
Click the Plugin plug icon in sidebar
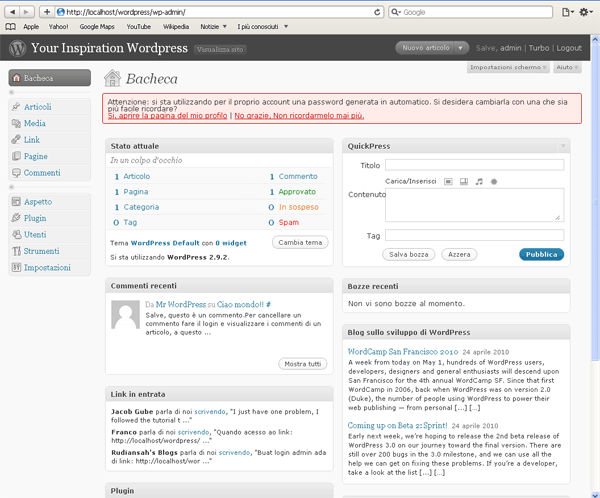tap(16, 218)
